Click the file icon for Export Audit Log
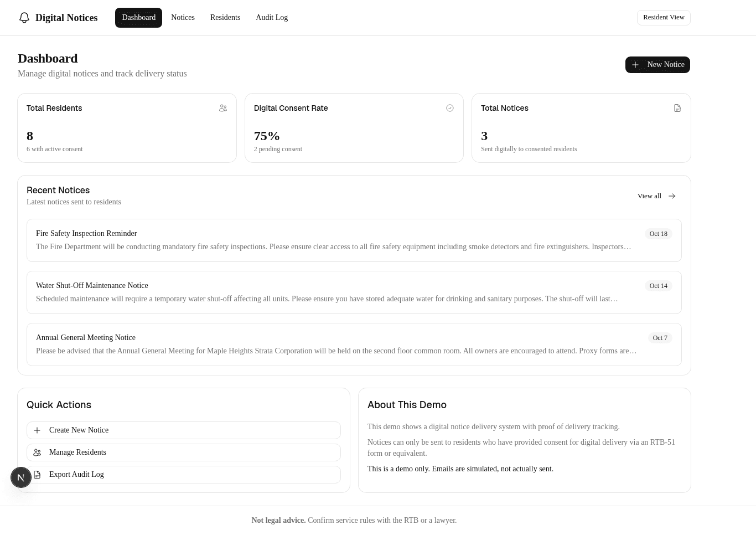The height and width of the screenshot is (535, 756). [x=37, y=475]
